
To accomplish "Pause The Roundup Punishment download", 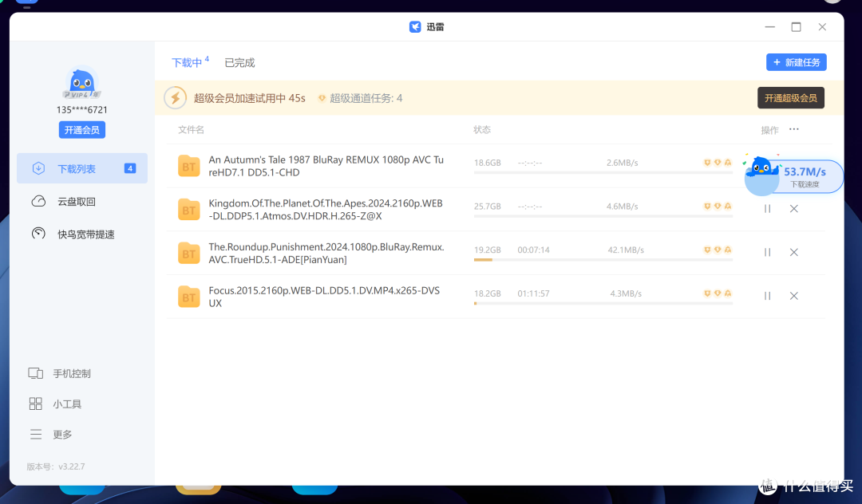I will [x=768, y=252].
